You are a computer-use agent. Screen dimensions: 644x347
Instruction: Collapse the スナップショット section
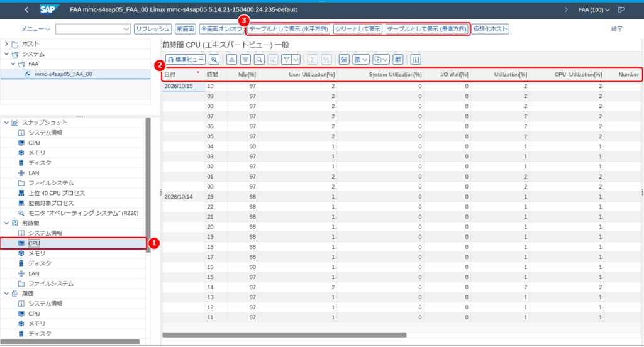click(x=6, y=123)
